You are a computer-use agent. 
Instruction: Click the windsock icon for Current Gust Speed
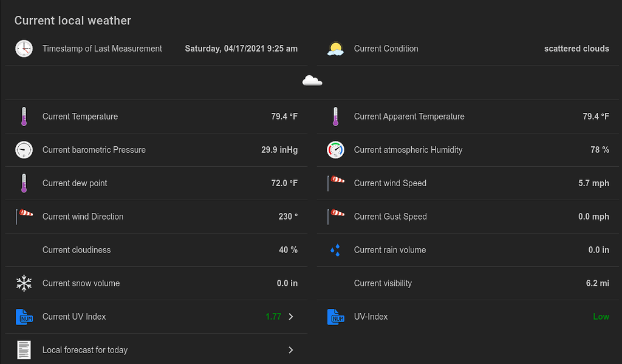(x=336, y=215)
